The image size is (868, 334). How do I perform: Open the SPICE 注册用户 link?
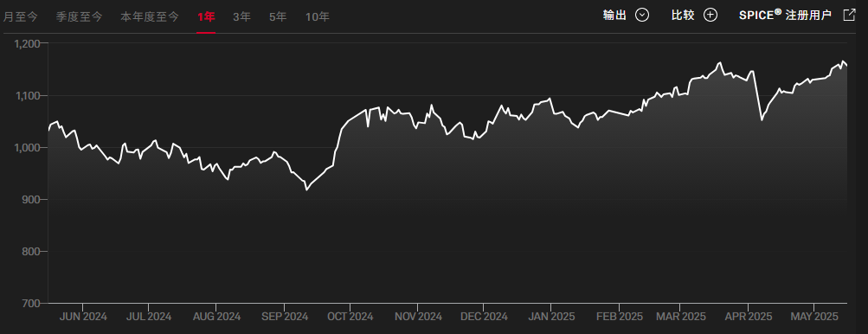[785, 16]
